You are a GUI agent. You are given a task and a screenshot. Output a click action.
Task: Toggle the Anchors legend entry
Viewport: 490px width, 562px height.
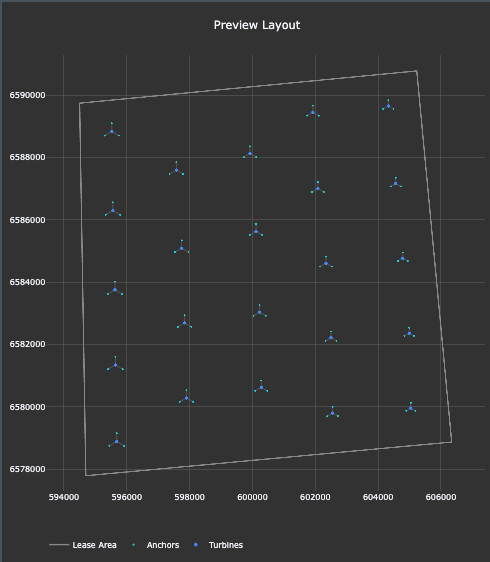[x=156, y=545]
